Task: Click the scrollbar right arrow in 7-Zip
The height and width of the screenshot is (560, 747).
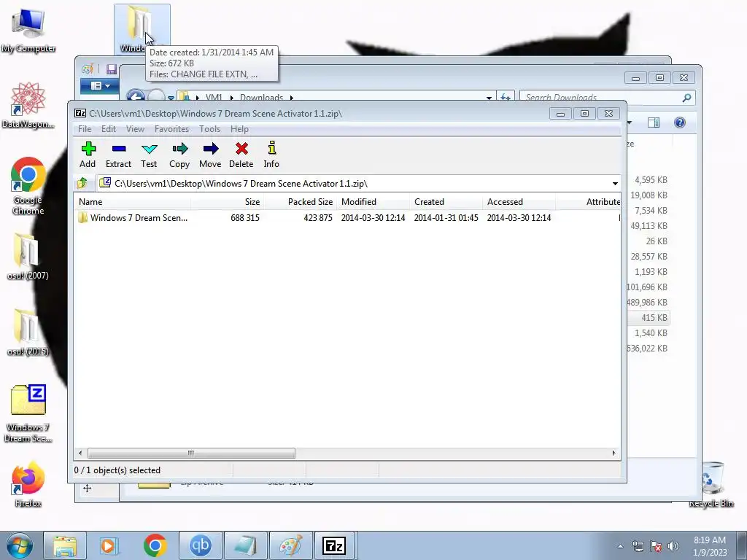Action: click(614, 453)
